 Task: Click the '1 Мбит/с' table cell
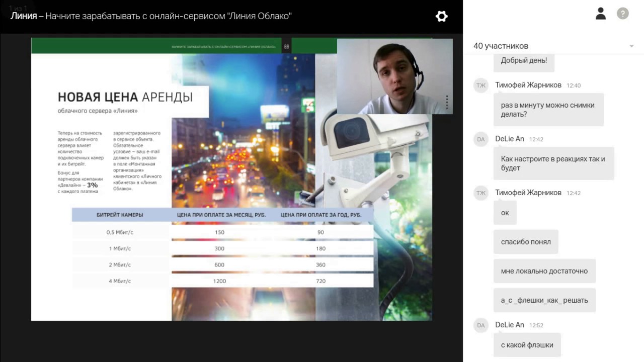pos(120,248)
